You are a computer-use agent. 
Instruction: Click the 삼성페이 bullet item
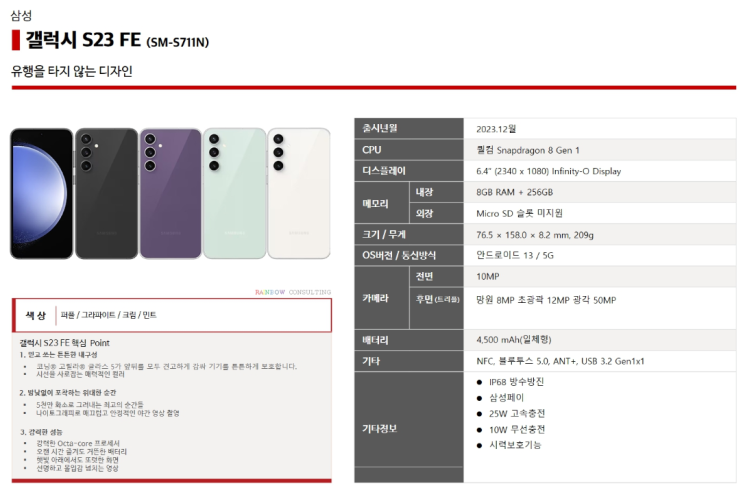(500, 398)
